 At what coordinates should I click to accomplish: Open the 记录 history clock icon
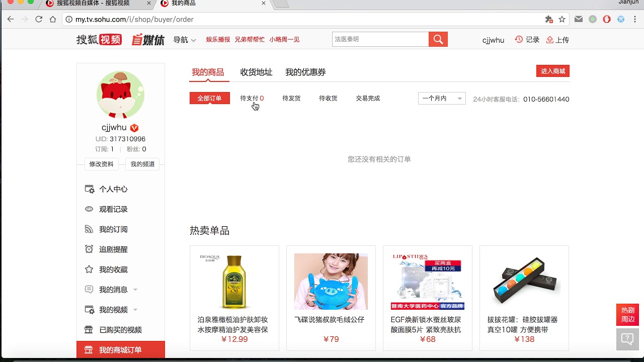click(519, 39)
